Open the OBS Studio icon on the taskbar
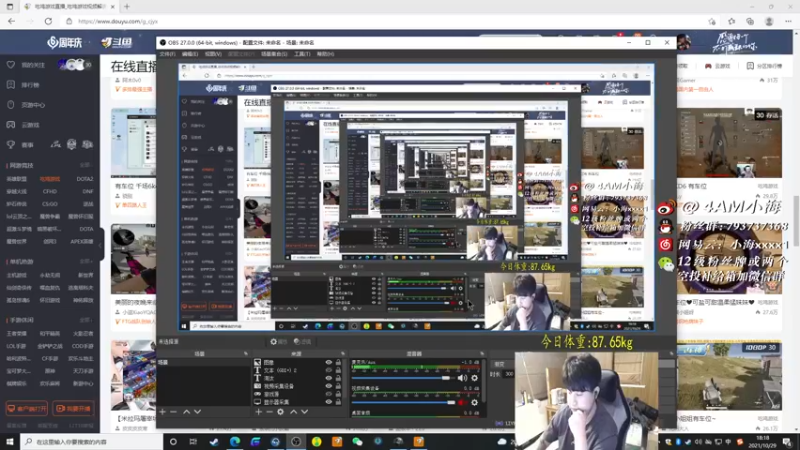Screen dimensions: 800x450 tap(296, 441)
